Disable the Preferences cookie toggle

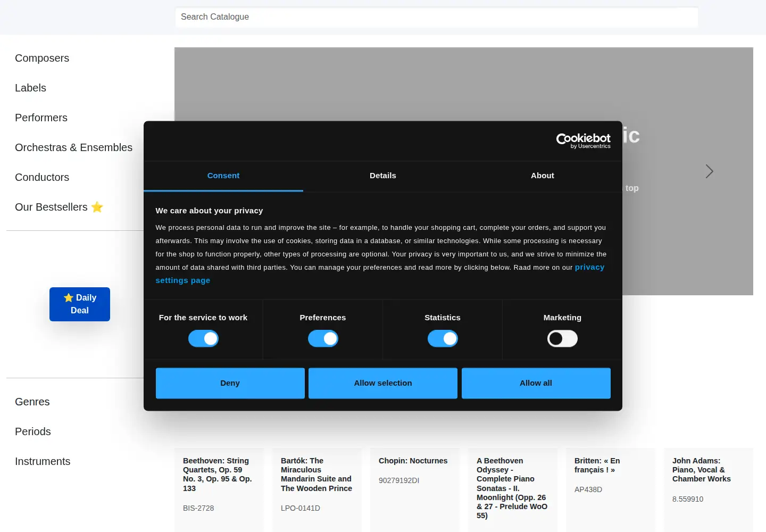click(x=323, y=338)
